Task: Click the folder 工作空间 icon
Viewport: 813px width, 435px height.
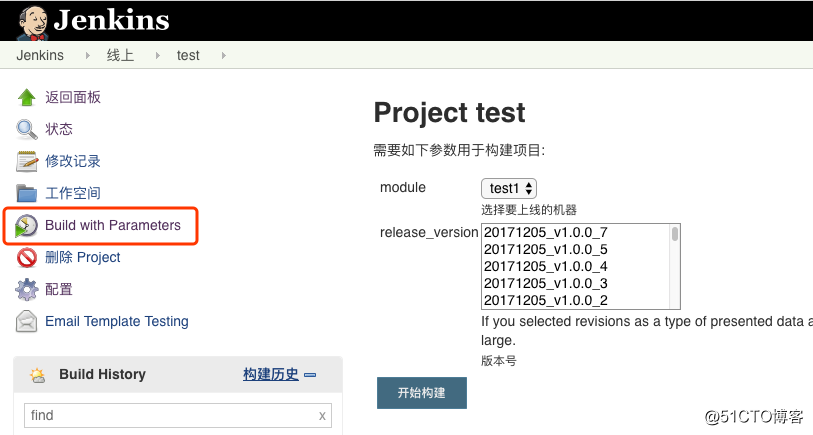Action: [x=26, y=193]
